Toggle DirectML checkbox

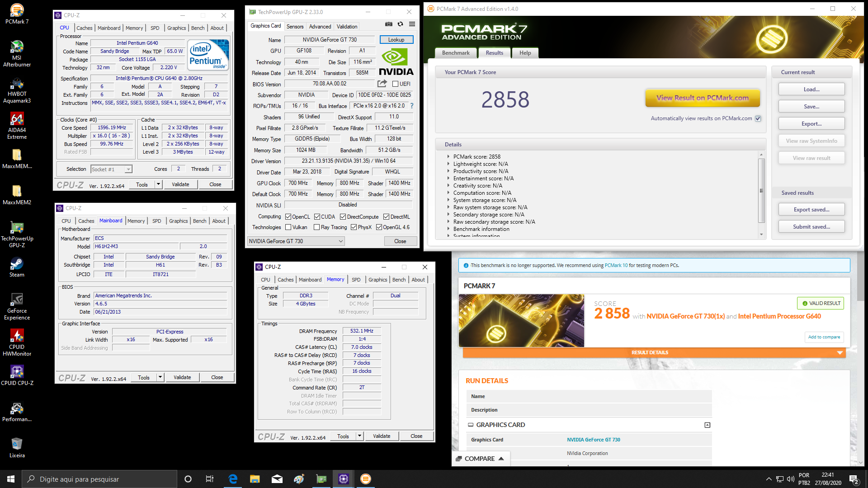386,217
